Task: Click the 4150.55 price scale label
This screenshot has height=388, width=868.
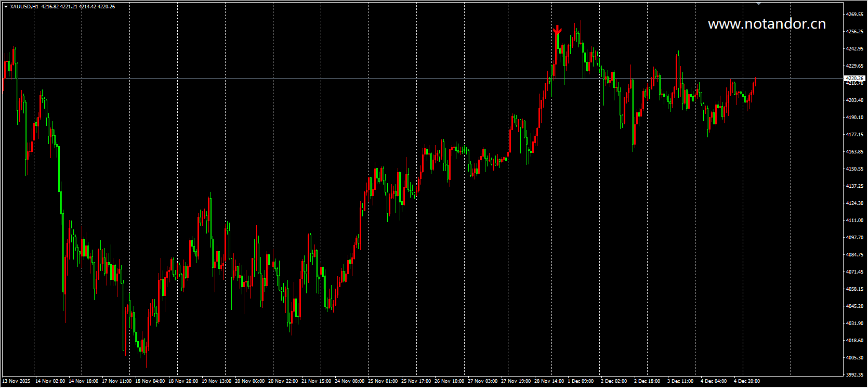Action: 854,169
